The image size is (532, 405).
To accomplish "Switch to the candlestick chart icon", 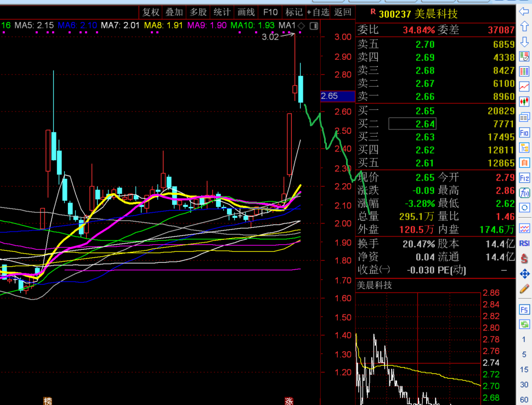I will pyautogui.click(x=524, y=102).
